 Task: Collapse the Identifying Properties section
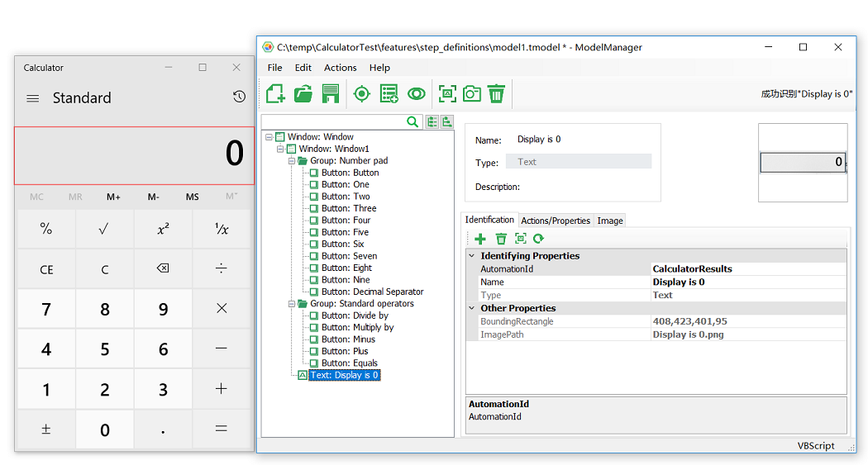(x=472, y=256)
